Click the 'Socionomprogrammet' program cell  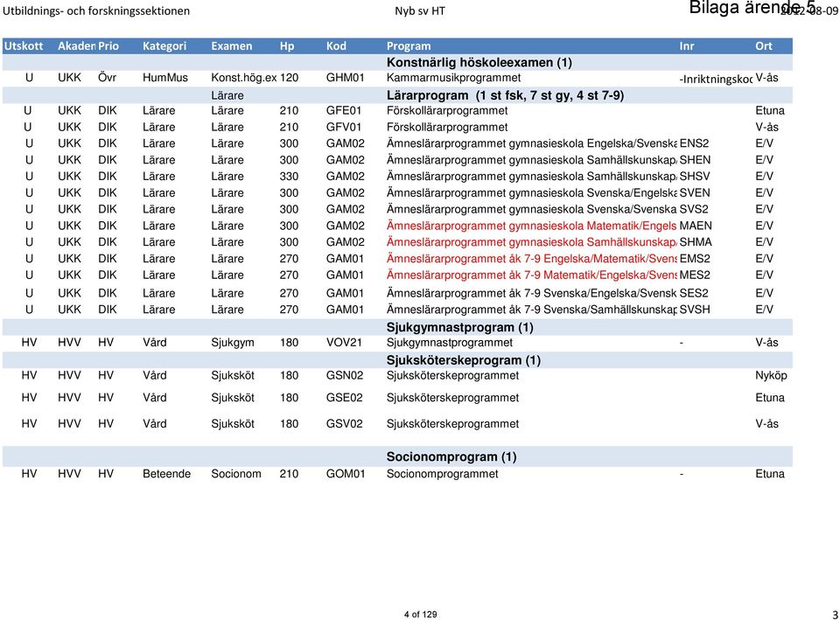tap(443, 474)
